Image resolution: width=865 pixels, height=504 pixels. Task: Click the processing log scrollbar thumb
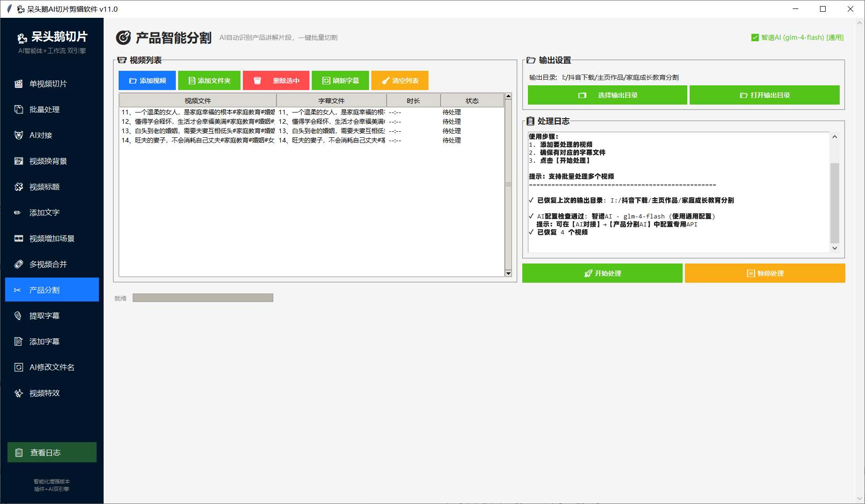pyautogui.click(x=835, y=203)
